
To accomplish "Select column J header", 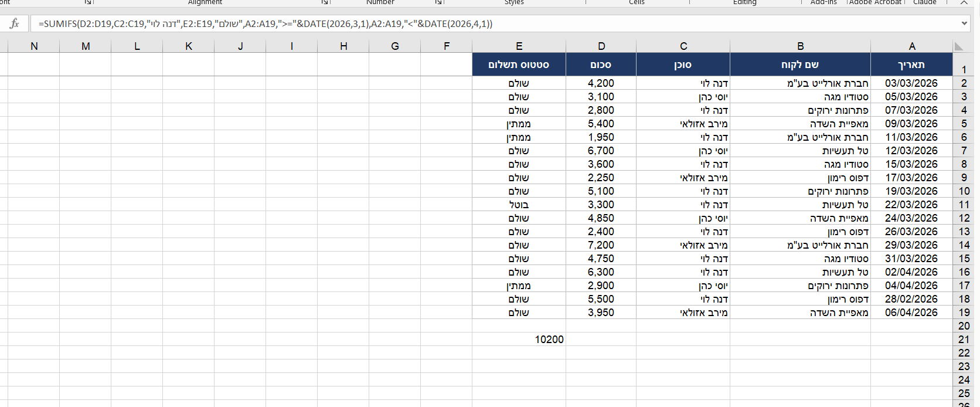I will tap(240, 46).
